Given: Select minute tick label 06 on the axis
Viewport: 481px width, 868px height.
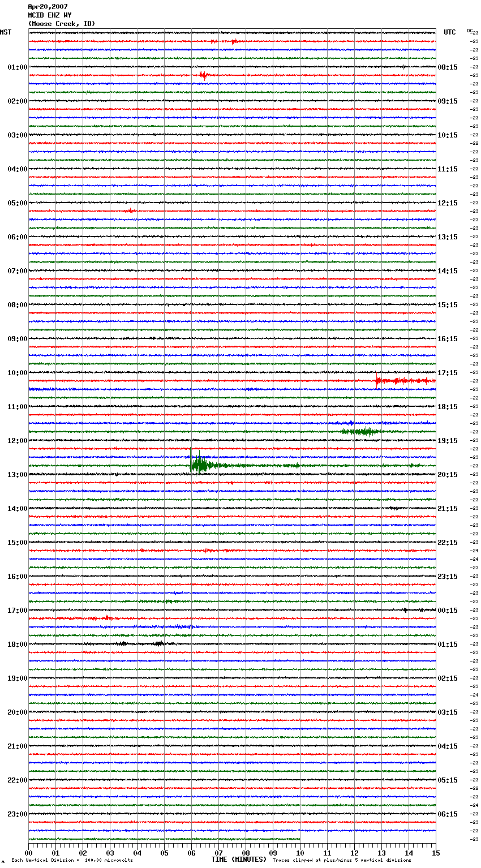Looking at the screenshot, I should (191, 852).
